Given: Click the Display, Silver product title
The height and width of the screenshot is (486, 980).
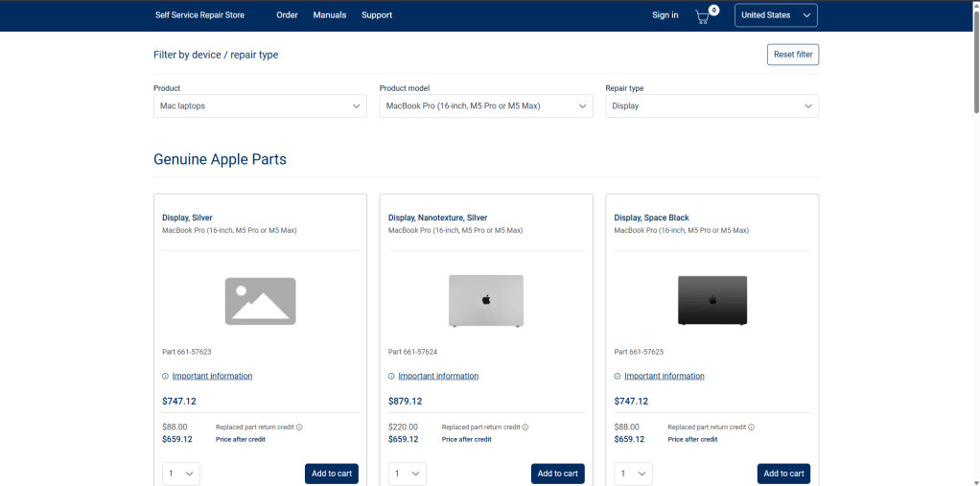Looking at the screenshot, I should (188, 218).
